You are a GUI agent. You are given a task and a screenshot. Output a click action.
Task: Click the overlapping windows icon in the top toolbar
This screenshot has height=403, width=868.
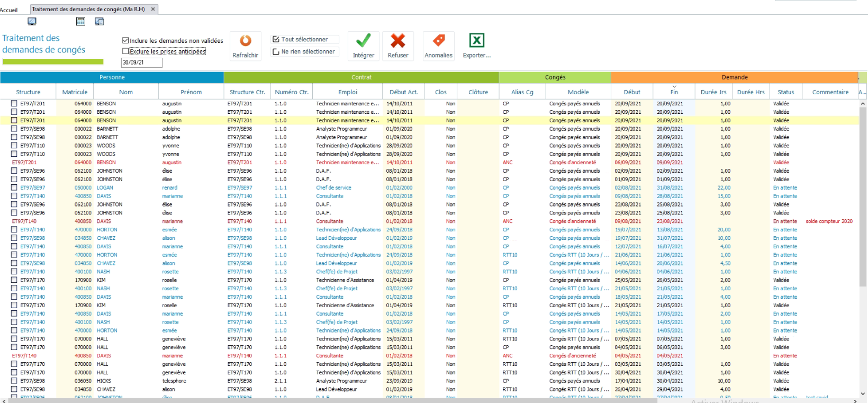(x=99, y=22)
